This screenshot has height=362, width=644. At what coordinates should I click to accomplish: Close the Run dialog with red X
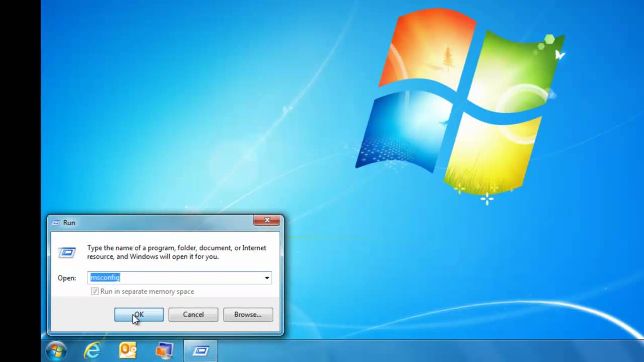point(267,220)
